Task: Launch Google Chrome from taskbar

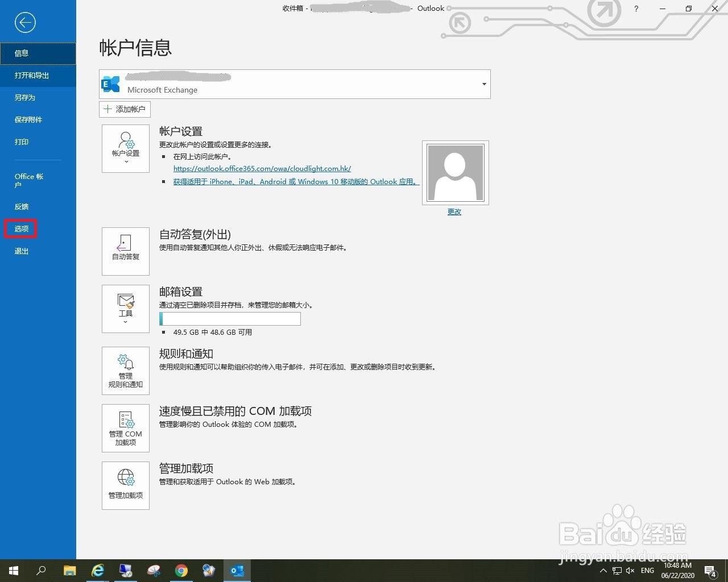Action: pyautogui.click(x=181, y=571)
